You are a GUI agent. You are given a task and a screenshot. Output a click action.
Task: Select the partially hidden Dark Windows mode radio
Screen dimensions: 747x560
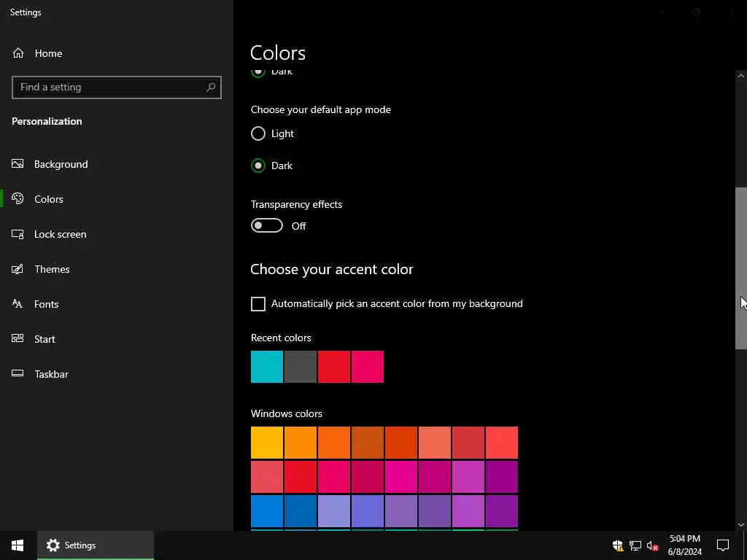point(258,73)
